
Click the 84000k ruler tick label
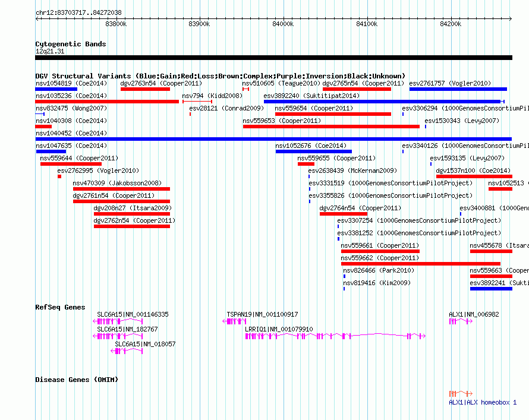tap(283, 24)
